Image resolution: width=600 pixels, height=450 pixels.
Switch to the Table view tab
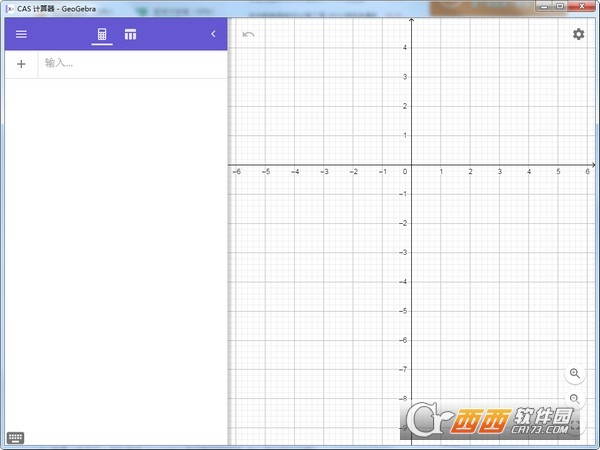pyautogui.click(x=130, y=34)
